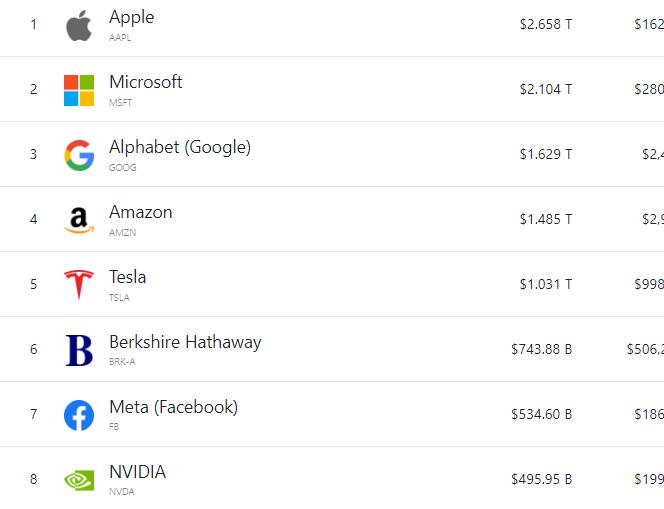The image size is (664, 509).
Task: Click the red Tesla logo
Action: (x=79, y=285)
